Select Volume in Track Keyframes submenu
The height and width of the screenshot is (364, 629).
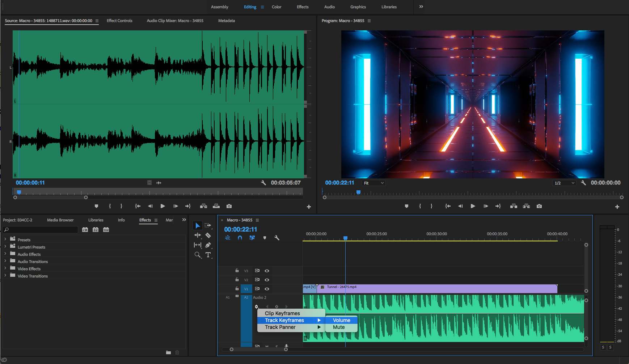(x=341, y=320)
